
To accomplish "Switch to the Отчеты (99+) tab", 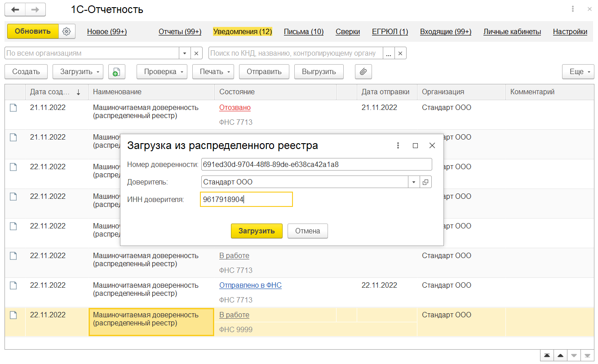I will click(180, 32).
